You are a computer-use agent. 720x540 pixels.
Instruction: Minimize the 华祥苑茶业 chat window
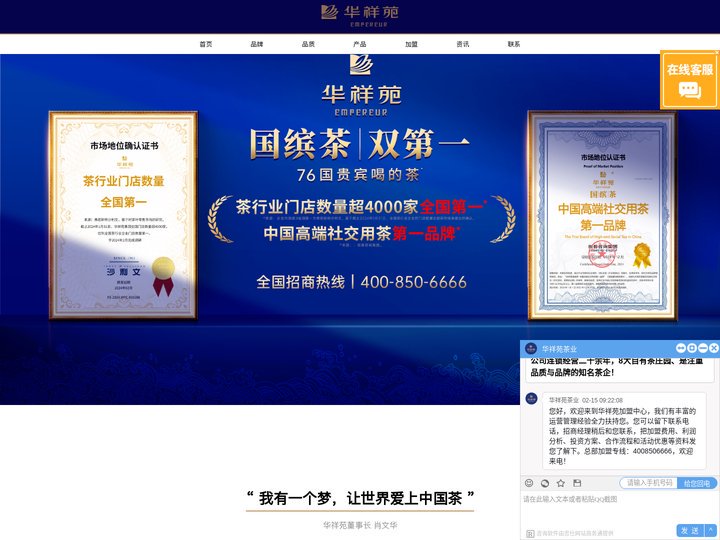(703, 348)
